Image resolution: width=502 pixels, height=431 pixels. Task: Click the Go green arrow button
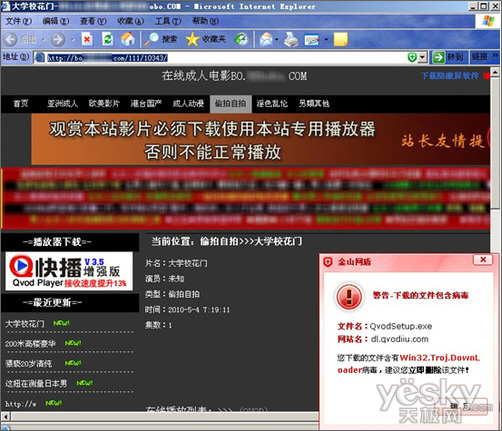[x=438, y=57]
